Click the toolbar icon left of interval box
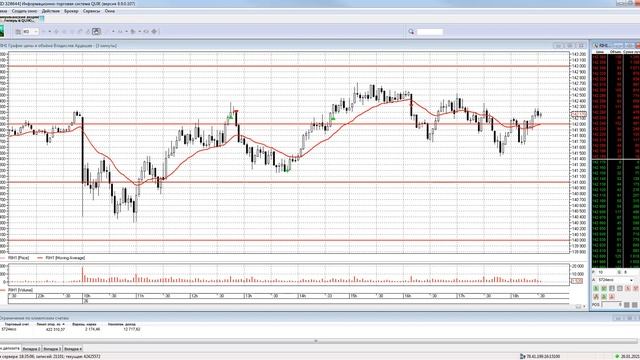The height and width of the screenshot is (360, 640). click(x=18, y=31)
